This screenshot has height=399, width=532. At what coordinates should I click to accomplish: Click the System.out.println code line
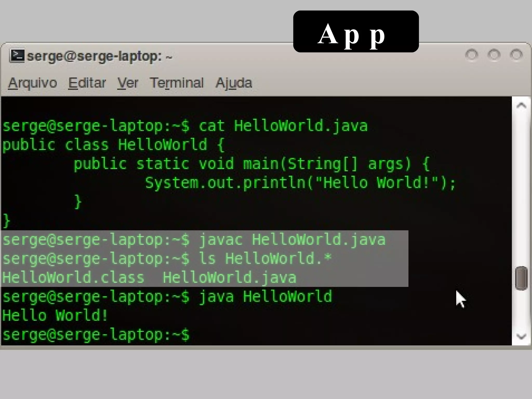click(x=300, y=183)
